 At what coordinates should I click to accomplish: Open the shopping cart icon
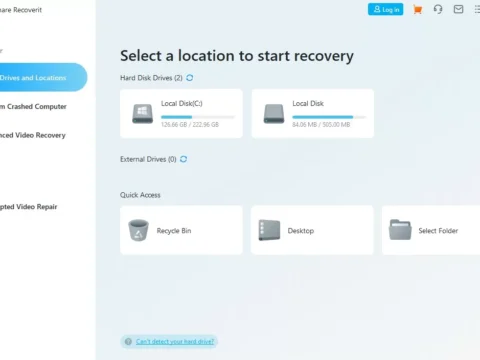[x=417, y=9]
